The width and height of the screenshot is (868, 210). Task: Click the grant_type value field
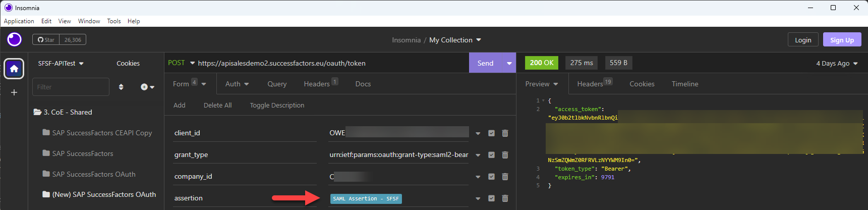[x=399, y=155]
